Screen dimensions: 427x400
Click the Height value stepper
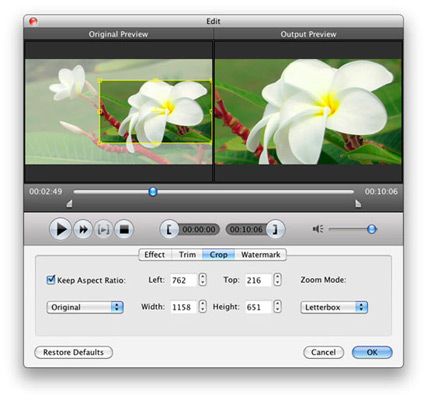point(277,307)
